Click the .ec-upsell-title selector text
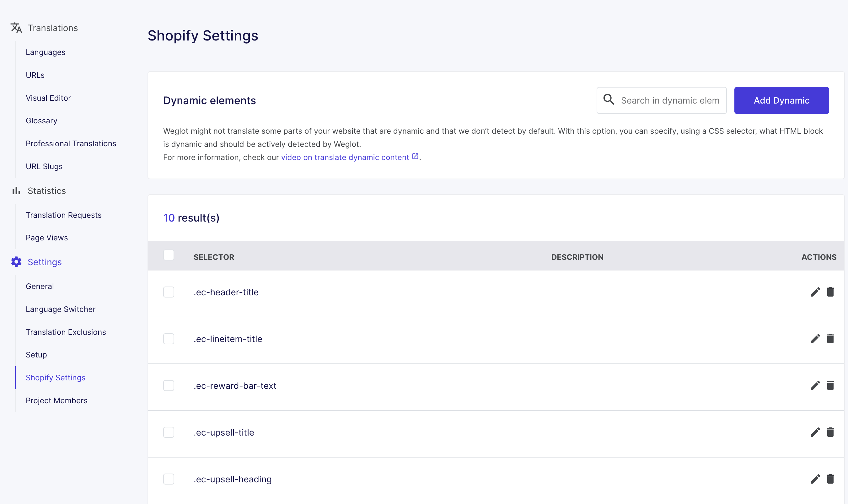The image size is (848, 504). (x=224, y=432)
